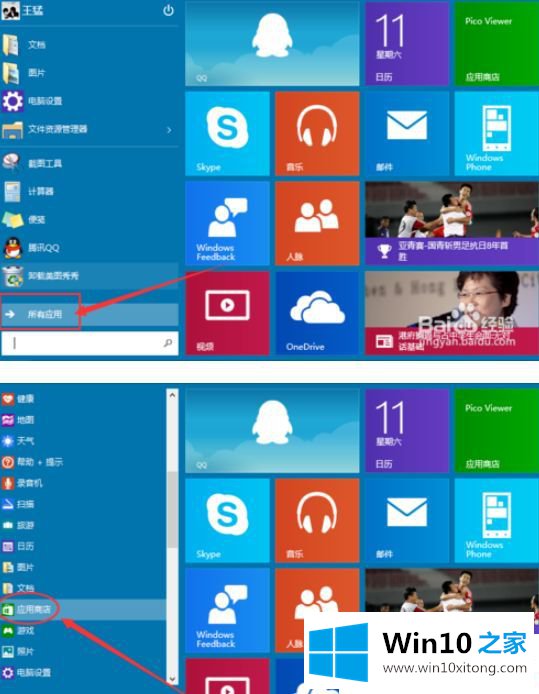
Task: Open highlighted 应用商店 store in the all-apps list
Action: (x=83, y=609)
